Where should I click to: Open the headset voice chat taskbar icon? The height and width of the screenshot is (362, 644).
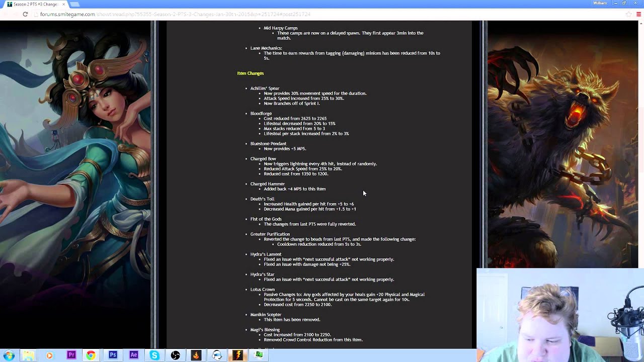(217, 355)
